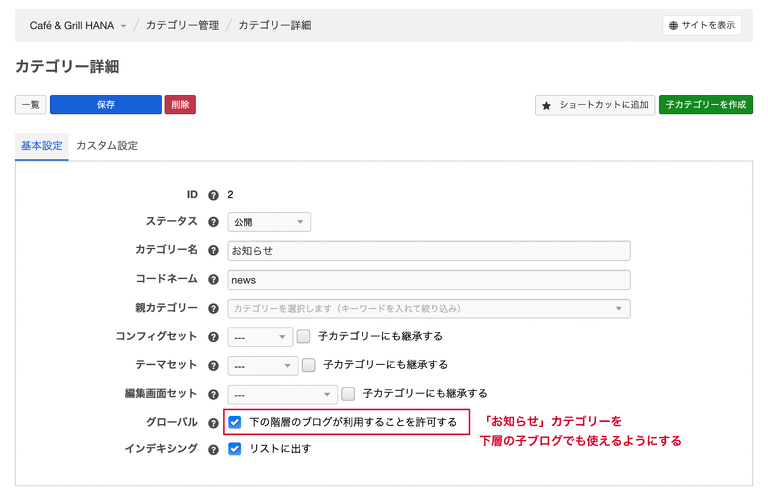
Task: Enable global use by lower-level blogs checkbox
Action: coord(235,422)
